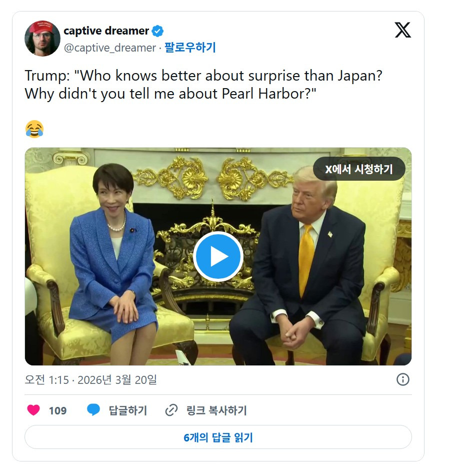Play the embedded video

point(218,256)
